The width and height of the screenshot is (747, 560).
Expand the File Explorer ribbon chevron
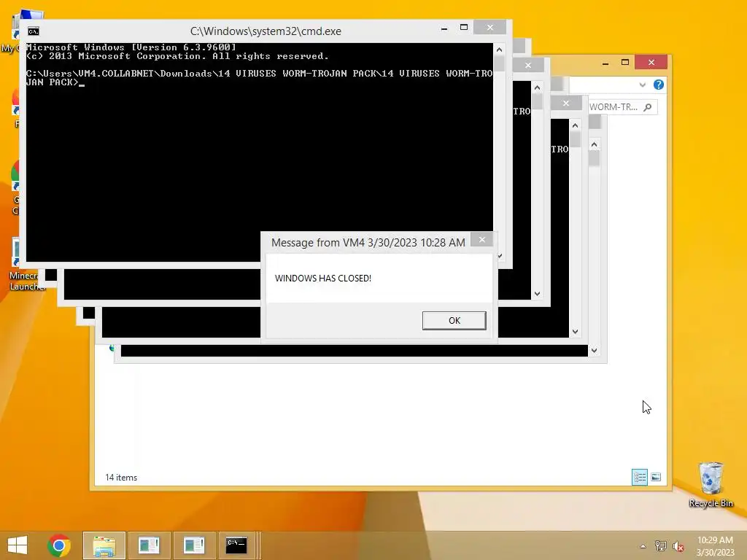click(x=642, y=85)
